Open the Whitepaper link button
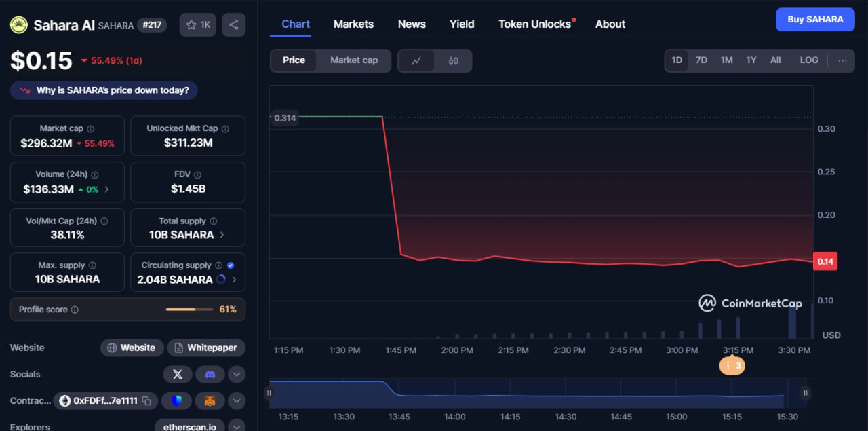Image resolution: width=868 pixels, height=431 pixels. (x=206, y=348)
